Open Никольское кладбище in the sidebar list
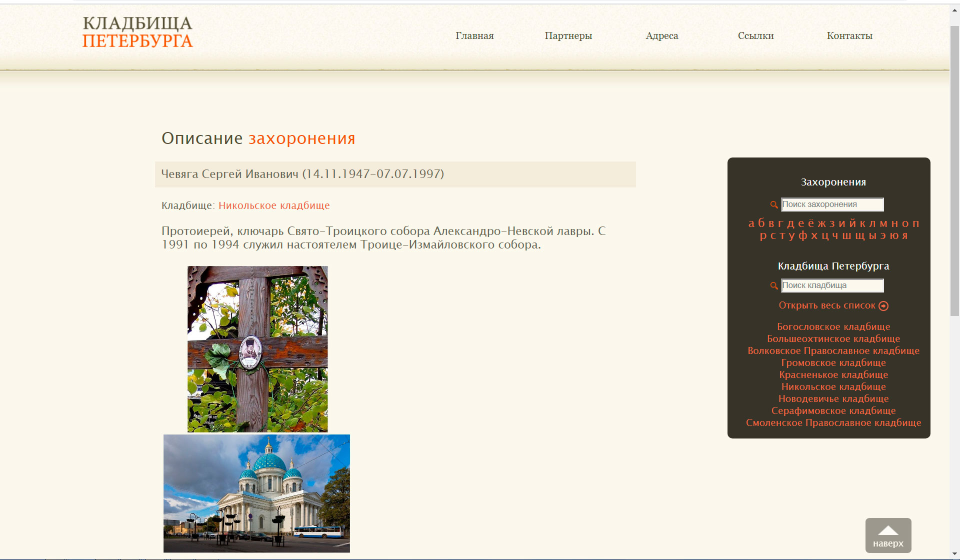 tap(833, 386)
